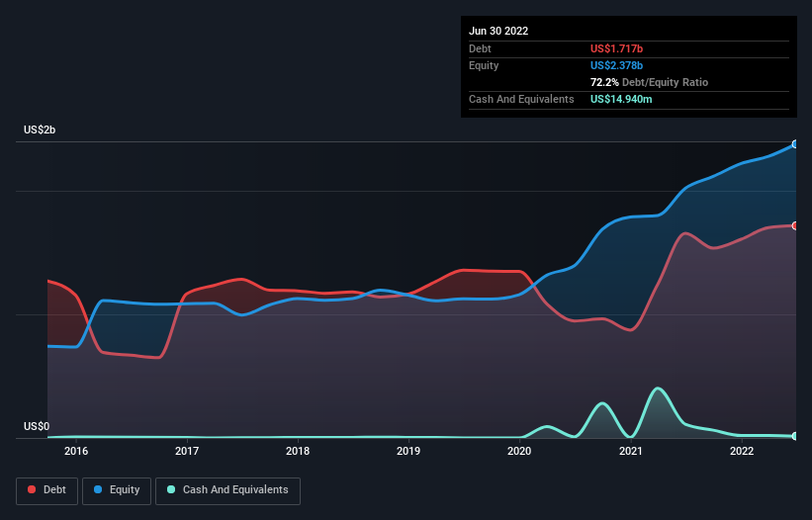Click the 2020 x-axis label
The image size is (812, 520).
click(519, 451)
